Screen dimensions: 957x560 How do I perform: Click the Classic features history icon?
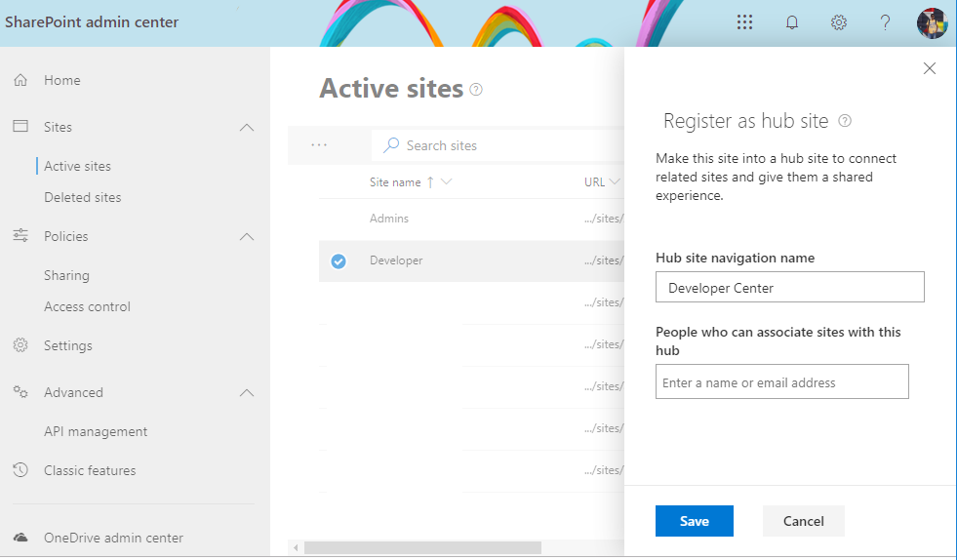20,469
